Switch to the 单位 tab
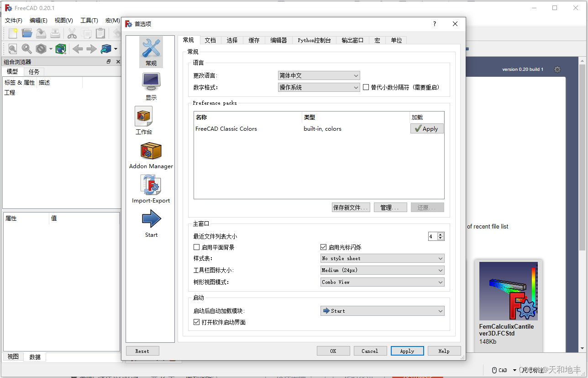Image resolution: width=588 pixels, height=378 pixels. (396, 40)
